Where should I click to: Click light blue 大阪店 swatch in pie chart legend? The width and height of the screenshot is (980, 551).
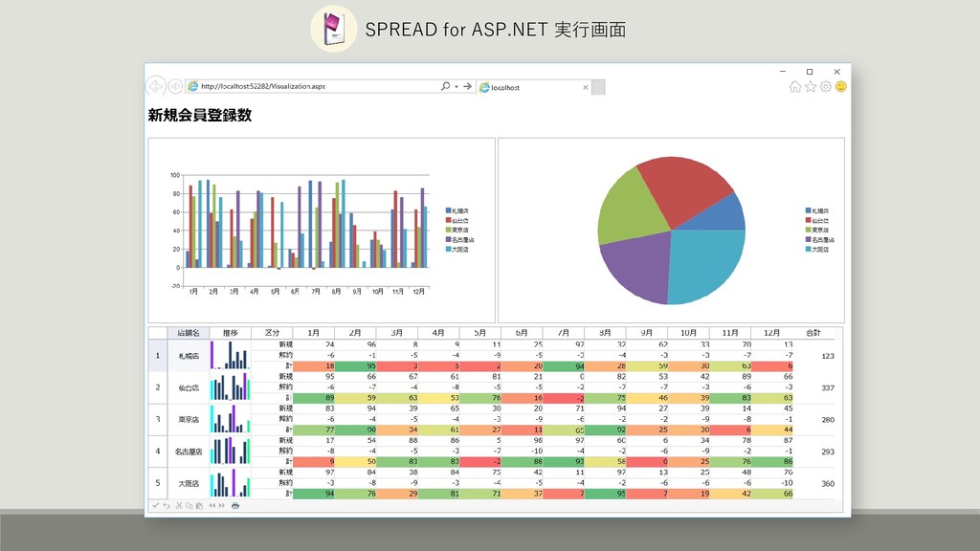point(808,249)
